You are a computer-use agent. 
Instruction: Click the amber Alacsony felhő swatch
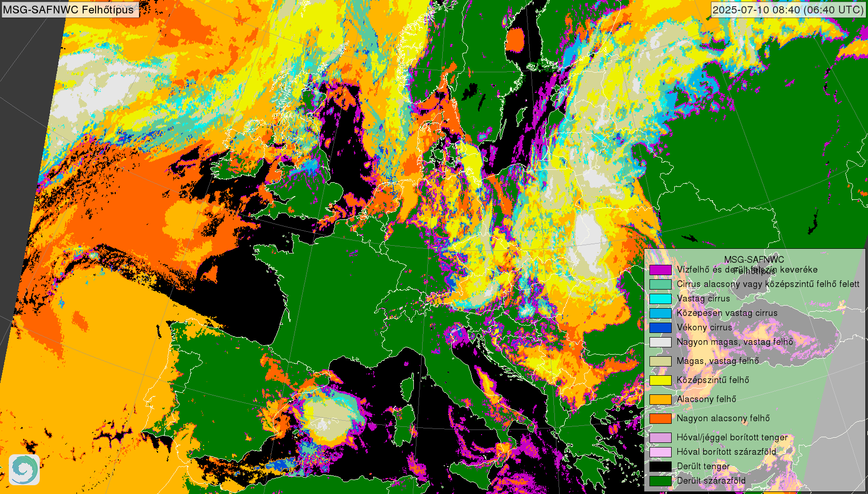point(660,400)
